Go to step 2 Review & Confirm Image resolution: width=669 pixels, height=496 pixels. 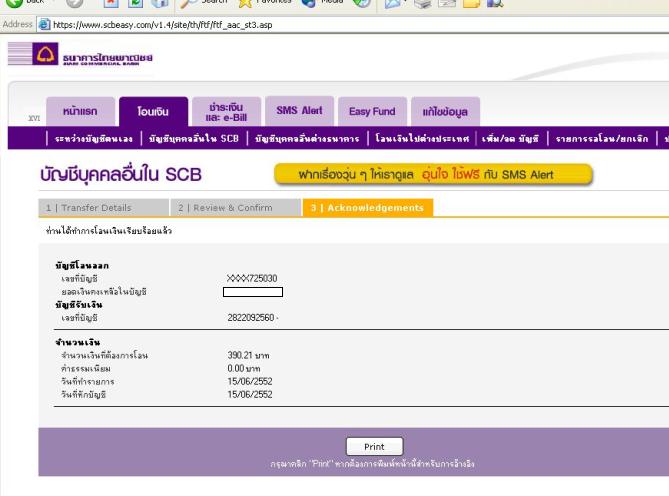236,208
